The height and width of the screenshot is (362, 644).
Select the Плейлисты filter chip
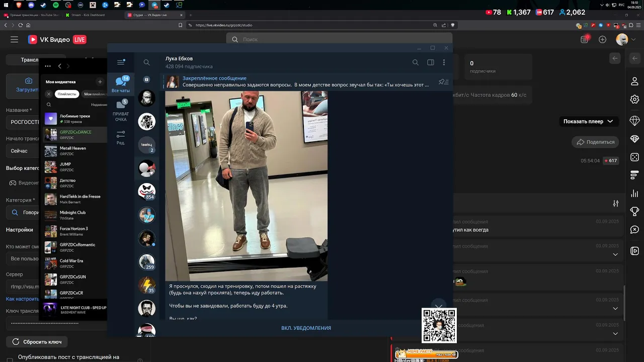pyautogui.click(x=67, y=94)
